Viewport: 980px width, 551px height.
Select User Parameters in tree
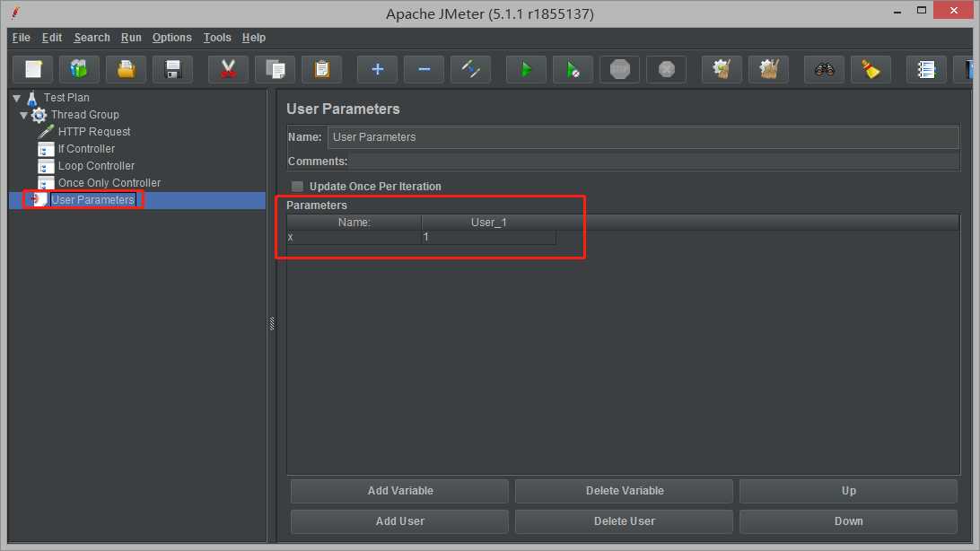92,200
